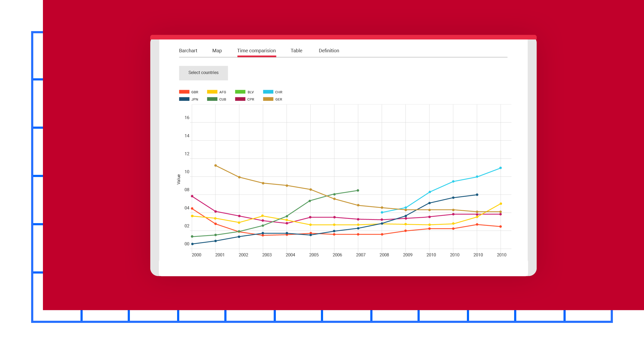Hide the JPN series via legend

(x=184, y=99)
